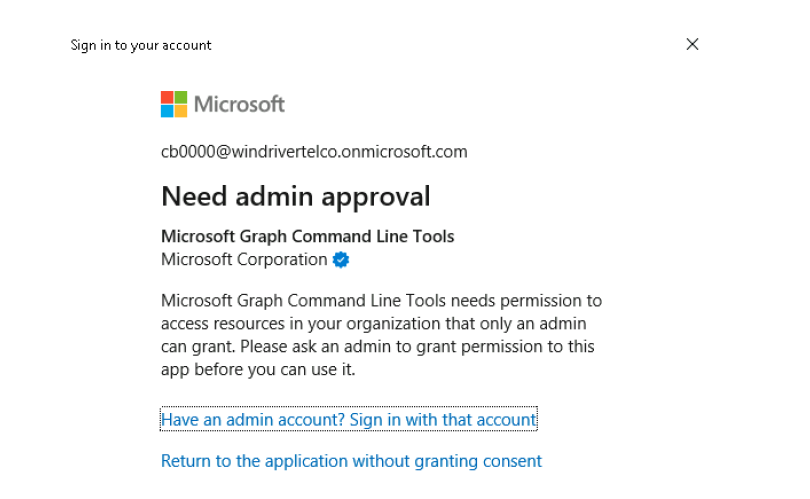Click bold 'Microsoft Graph Command Line Tools' app name
The width and height of the screenshot is (810, 499).
point(307,237)
